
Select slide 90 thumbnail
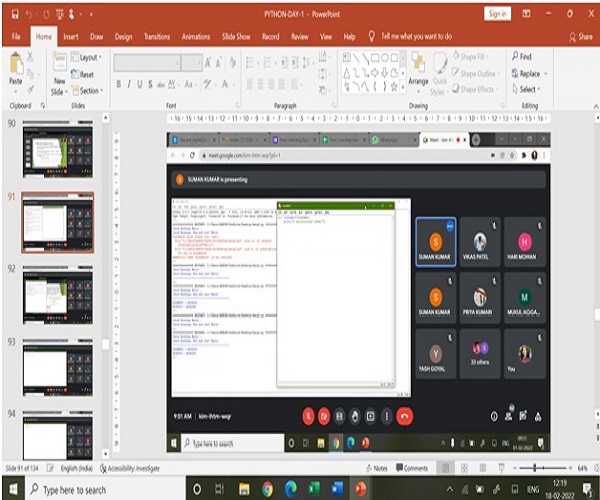pyautogui.click(x=57, y=149)
